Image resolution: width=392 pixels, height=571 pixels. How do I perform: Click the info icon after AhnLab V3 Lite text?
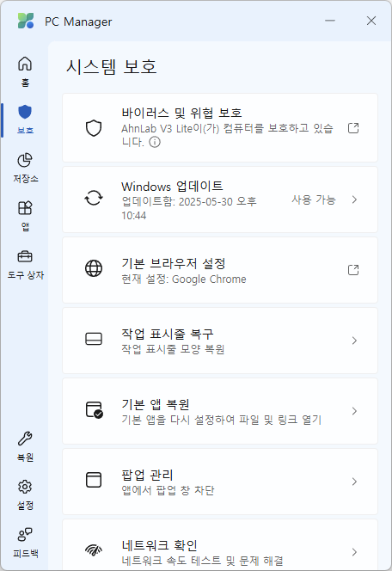(x=155, y=142)
